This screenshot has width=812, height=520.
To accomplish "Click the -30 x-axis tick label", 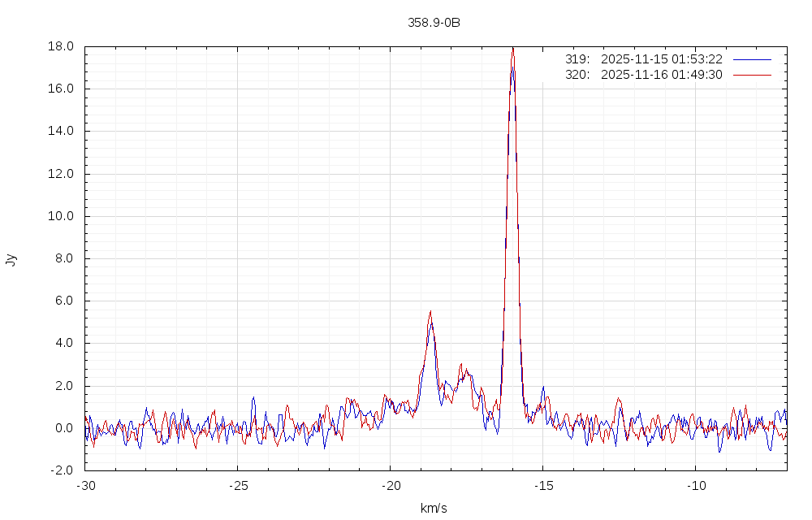I will pyautogui.click(x=85, y=485).
